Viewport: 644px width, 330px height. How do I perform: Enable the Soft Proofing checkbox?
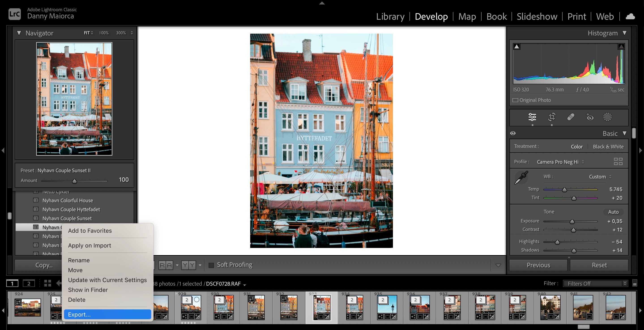pyautogui.click(x=211, y=265)
